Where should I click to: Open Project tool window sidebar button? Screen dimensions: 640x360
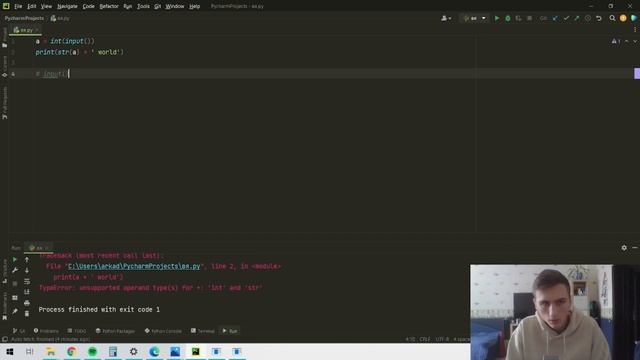[x=4, y=38]
